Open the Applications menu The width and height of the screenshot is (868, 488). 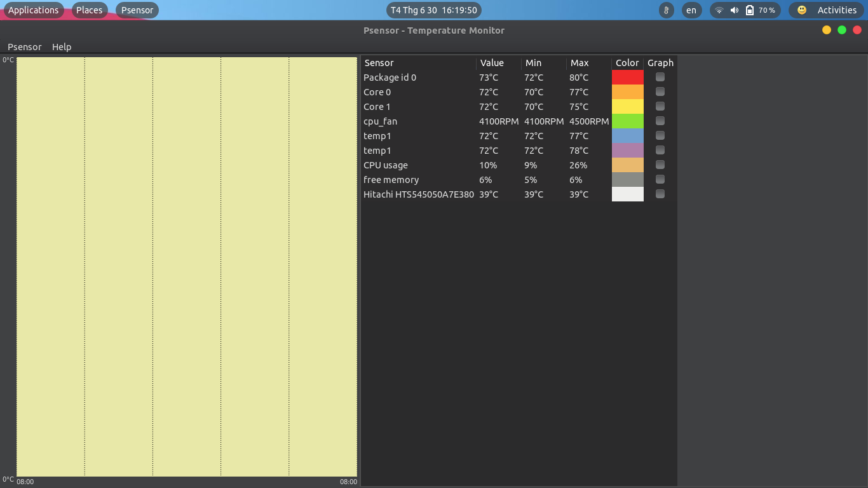coord(34,10)
